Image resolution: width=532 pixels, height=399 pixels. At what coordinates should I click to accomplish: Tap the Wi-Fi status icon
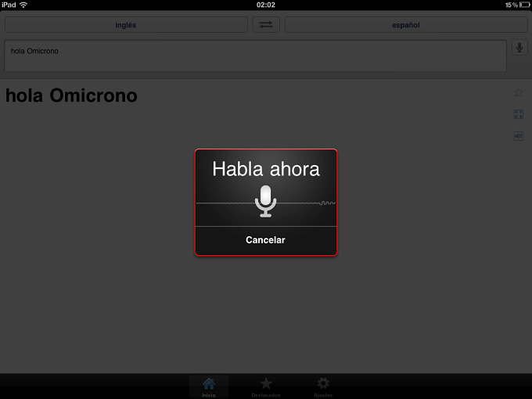point(23,5)
